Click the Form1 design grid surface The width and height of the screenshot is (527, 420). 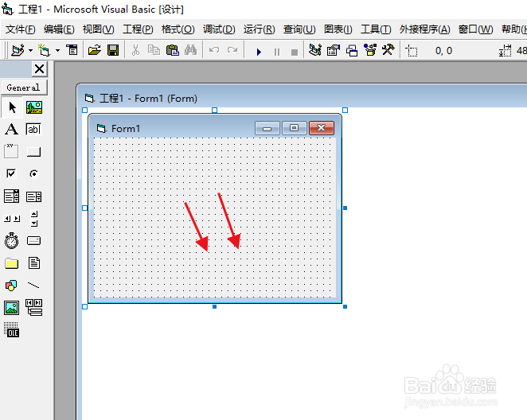point(215,217)
